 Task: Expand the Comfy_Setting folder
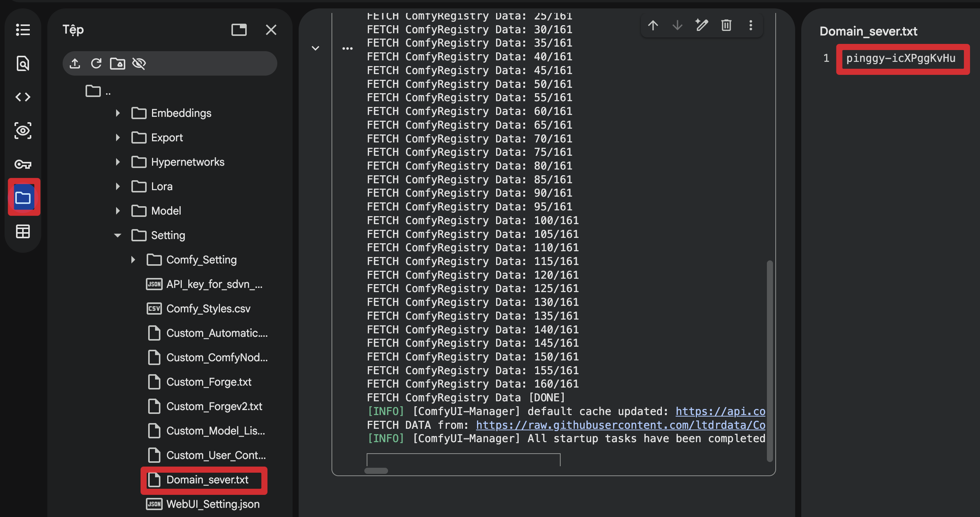coord(133,260)
